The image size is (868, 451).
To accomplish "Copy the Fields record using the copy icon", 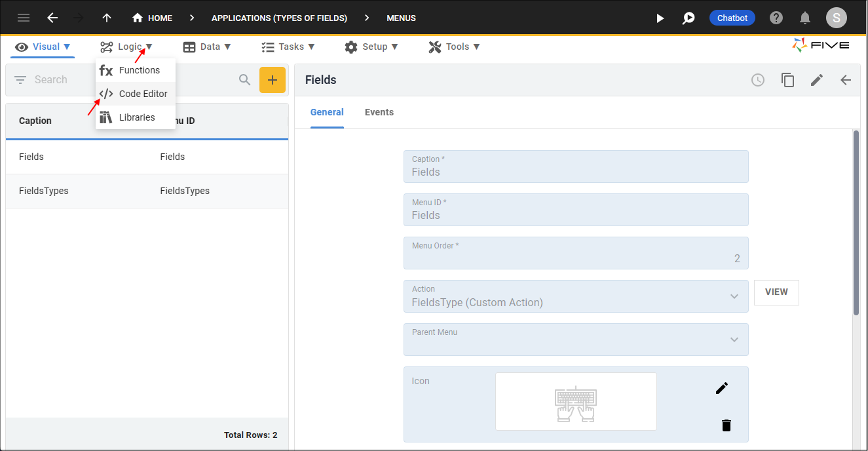I will (x=787, y=79).
